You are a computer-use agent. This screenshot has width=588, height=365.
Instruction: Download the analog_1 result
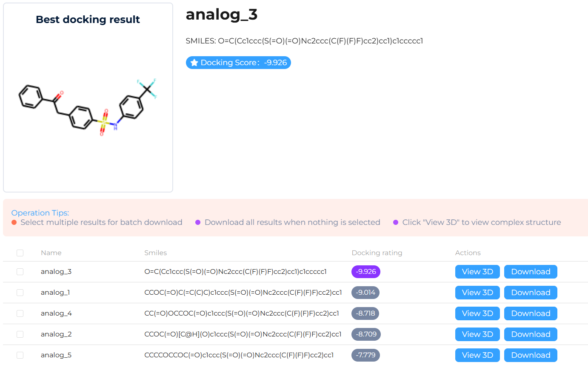point(531,293)
